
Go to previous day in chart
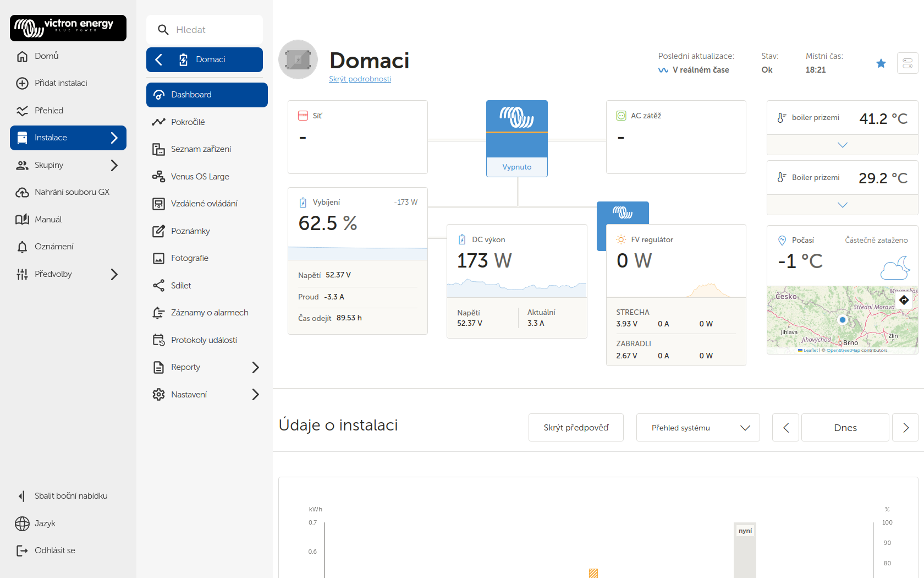[785, 428]
